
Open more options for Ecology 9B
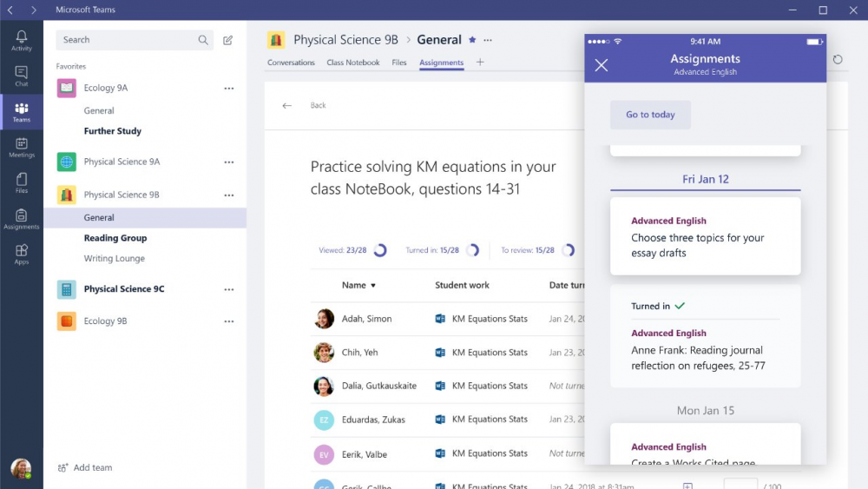(x=228, y=321)
